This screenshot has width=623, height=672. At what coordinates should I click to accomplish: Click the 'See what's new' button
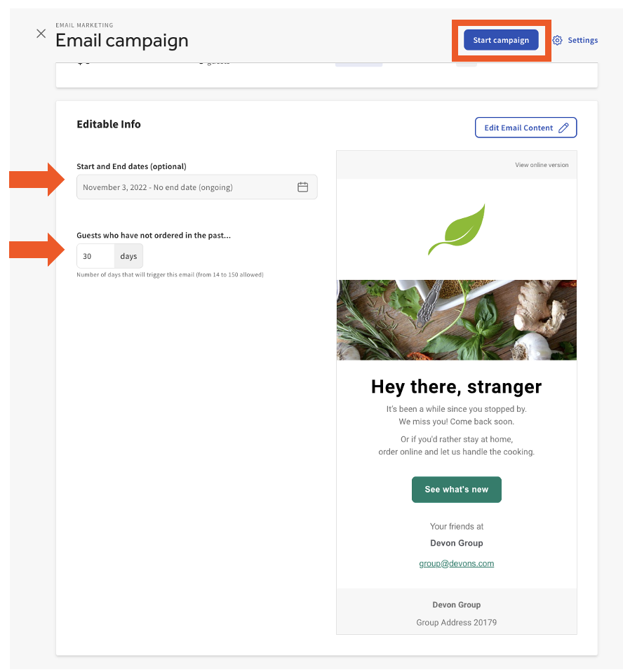click(457, 490)
